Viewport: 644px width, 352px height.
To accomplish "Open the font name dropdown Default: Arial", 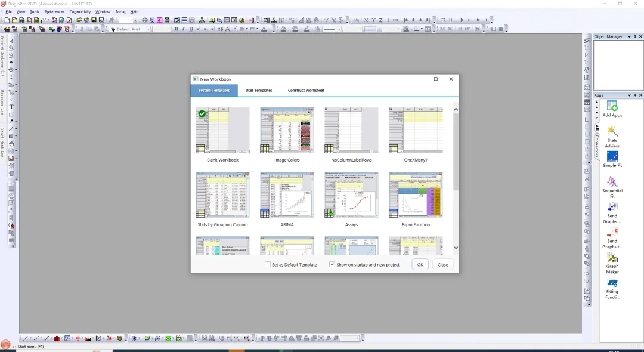I will click(x=148, y=29).
